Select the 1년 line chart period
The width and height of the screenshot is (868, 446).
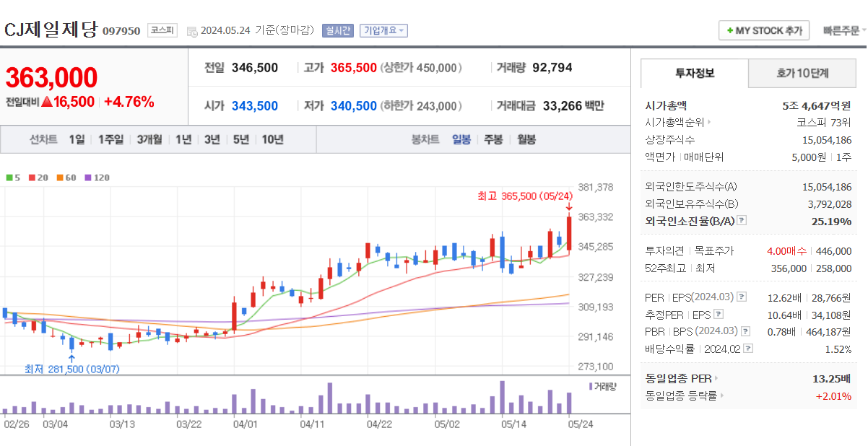(183, 139)
